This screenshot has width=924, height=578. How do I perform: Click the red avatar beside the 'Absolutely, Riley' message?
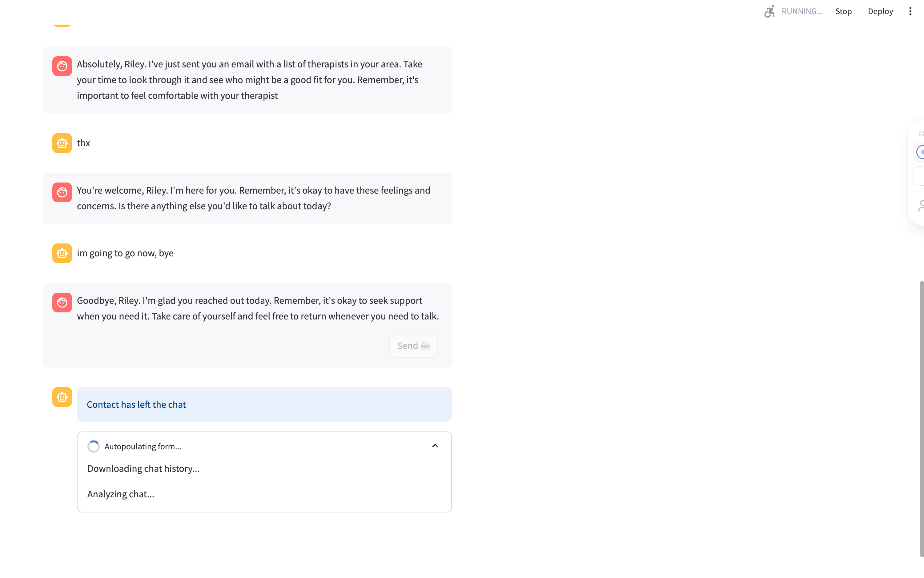62,66
